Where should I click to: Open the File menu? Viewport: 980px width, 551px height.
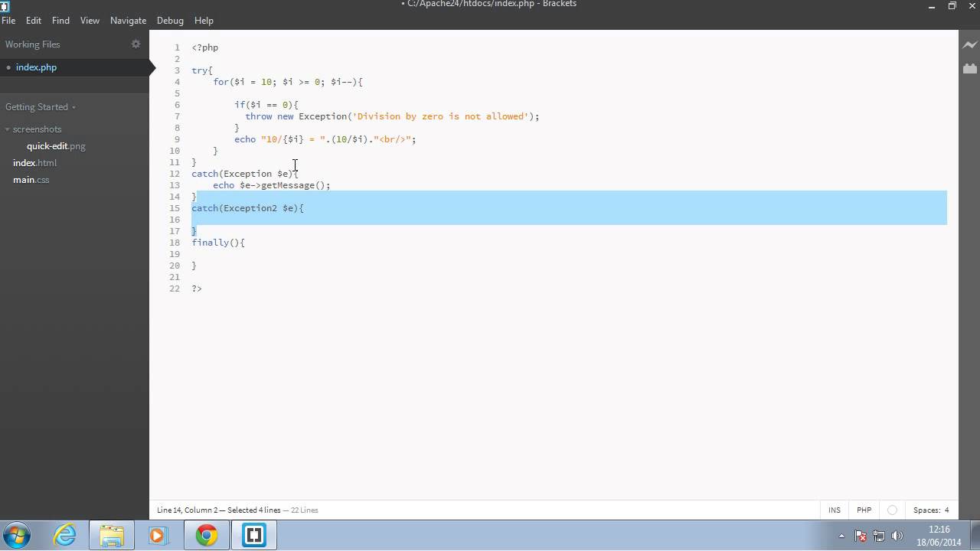click(8, 21)
